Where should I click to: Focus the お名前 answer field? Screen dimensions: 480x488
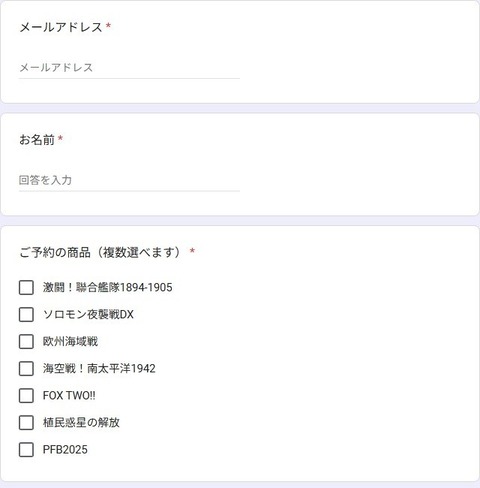[x=129, y=180]
